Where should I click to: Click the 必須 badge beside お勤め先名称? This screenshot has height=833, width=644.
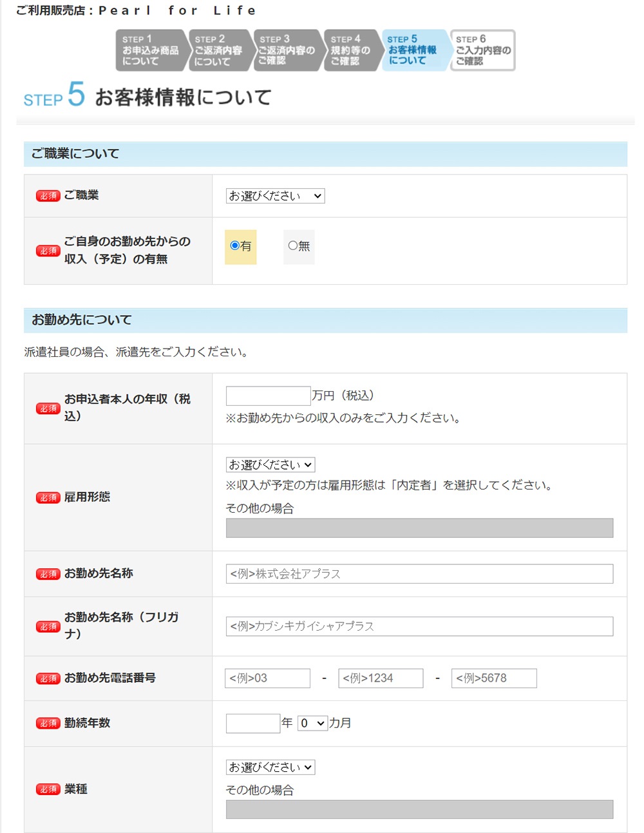47,573
